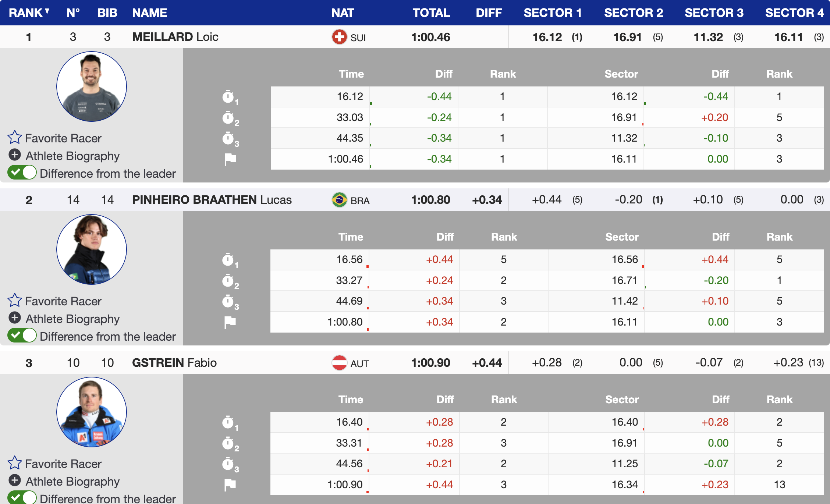Image resolution: width=830 pixels, height=504 pixels.
Task: Click the Brazil flag icon next to BRA
Action: click(339, 200)
